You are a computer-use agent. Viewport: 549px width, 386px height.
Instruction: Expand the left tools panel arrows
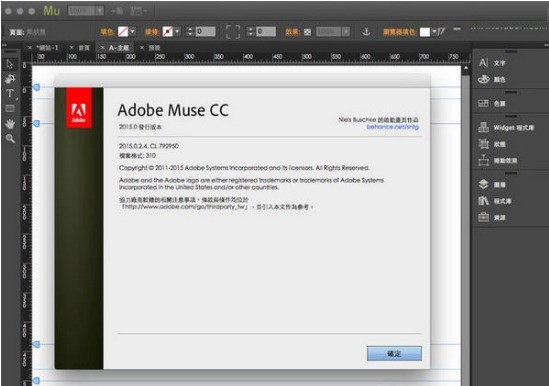(x=4, y=45)
